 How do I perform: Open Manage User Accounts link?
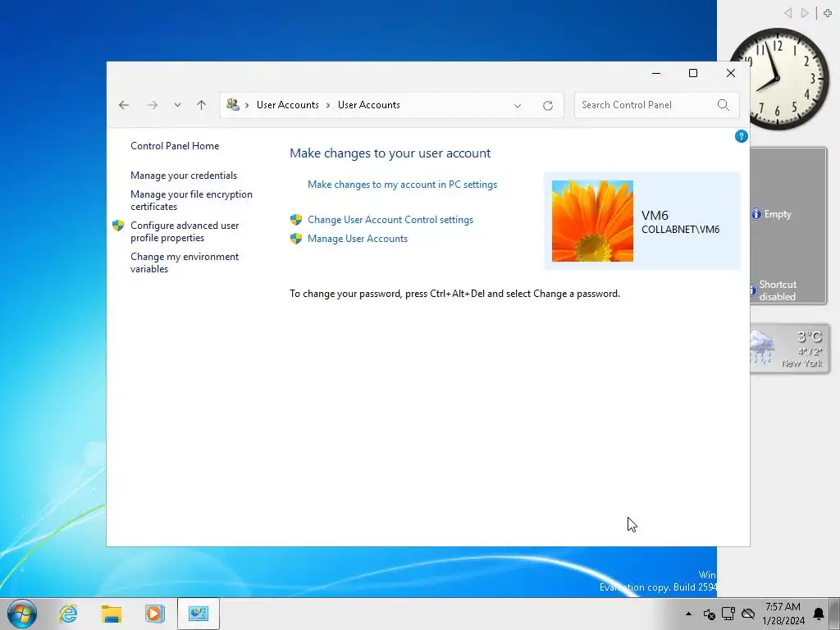358,239
